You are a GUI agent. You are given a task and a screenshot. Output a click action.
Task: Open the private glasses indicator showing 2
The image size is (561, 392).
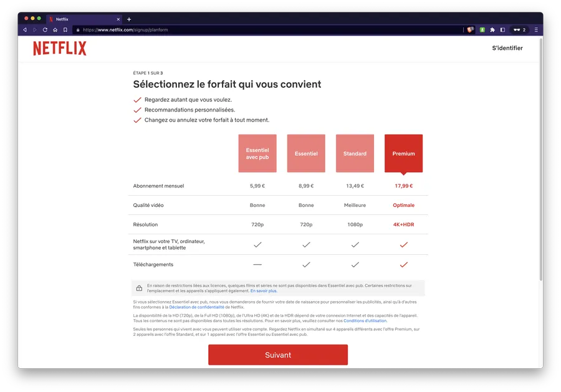click(x=519, y=30)
